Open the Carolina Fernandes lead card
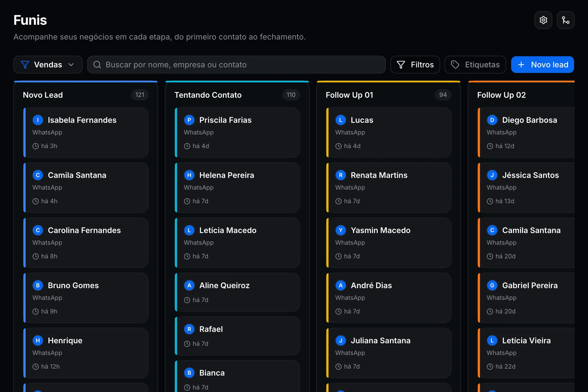Screen dimensions: 588x392 pyautogui.click(x=86, y=243)
